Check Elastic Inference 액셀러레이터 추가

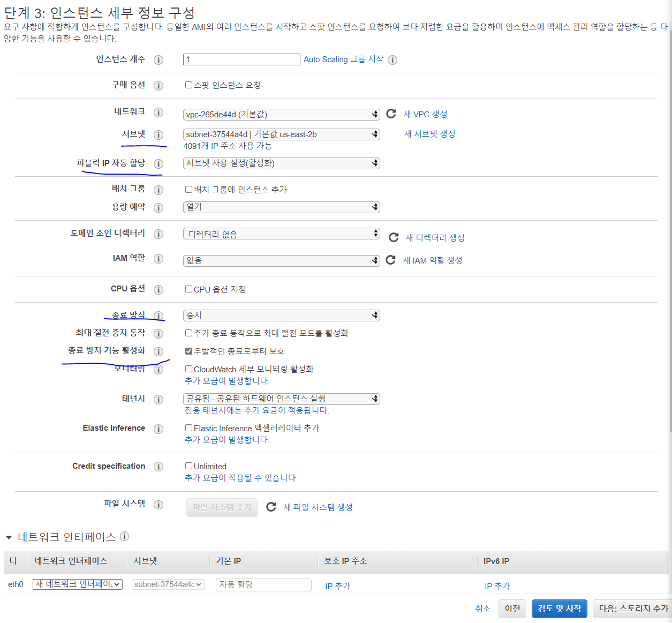click(188, 427)
